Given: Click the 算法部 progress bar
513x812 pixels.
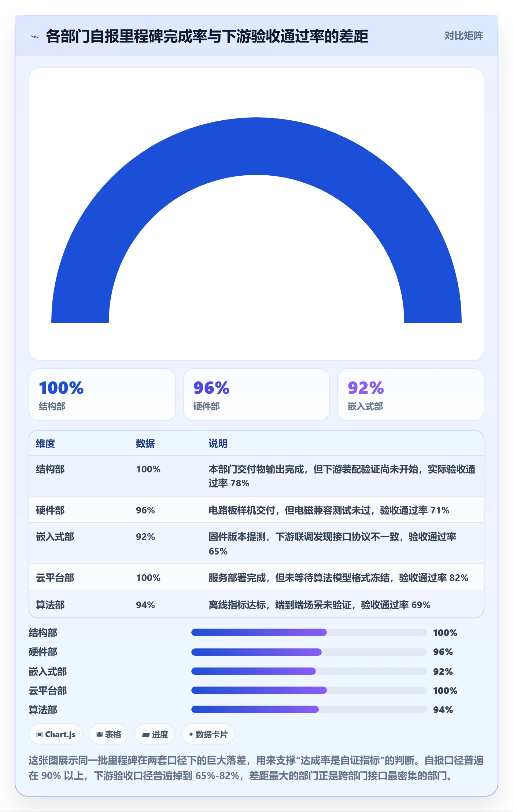Looking at the screenshot, I should [x=309, y=709].
